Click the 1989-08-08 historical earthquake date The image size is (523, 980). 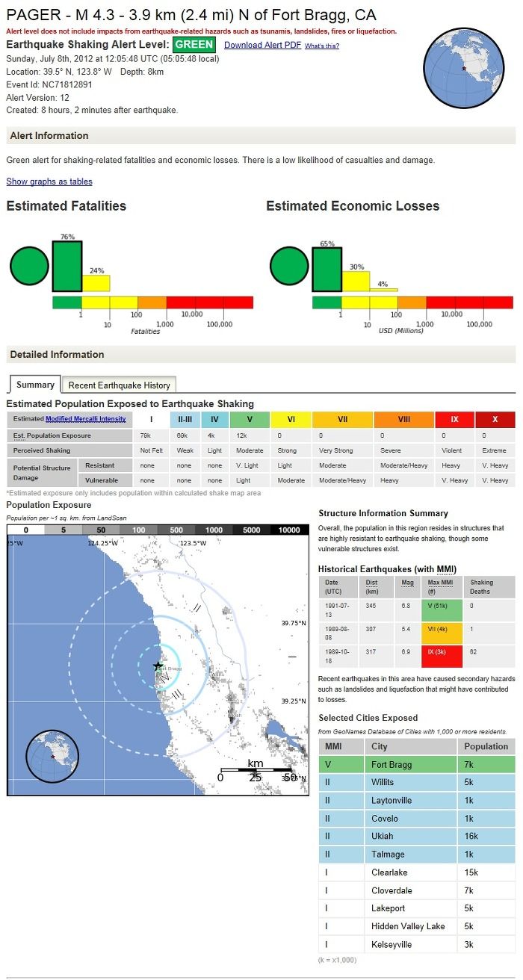(x=334, y=634)
